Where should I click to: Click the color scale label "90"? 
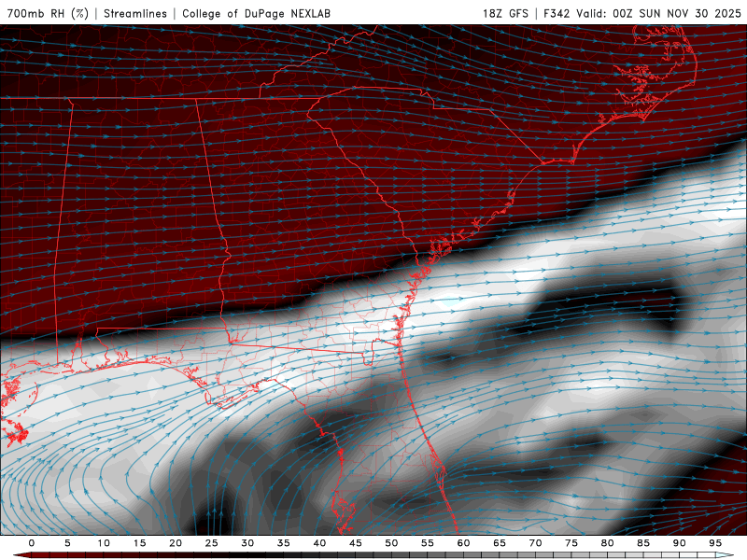click(x=680, y=543)
